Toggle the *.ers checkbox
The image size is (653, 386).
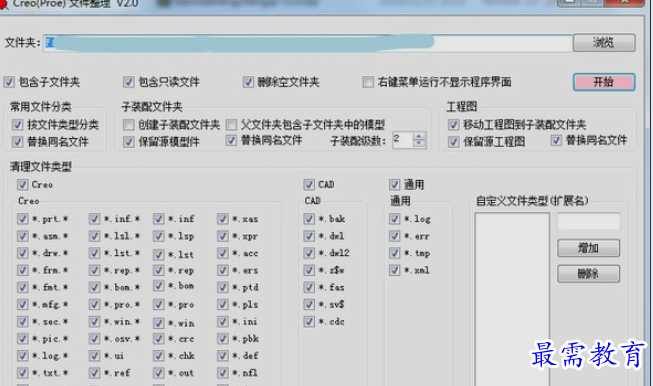(x=223, y=270)
